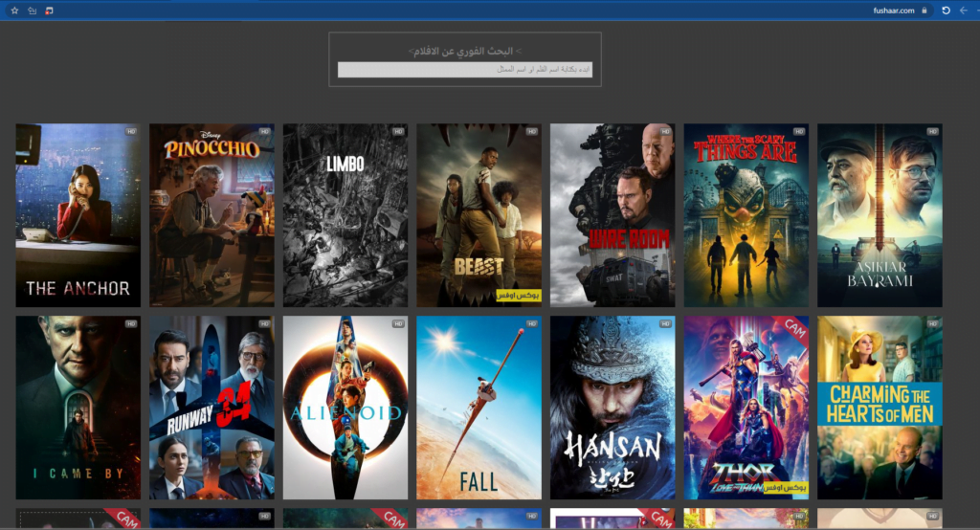980x530 pixels.
Task: Open the Pinocchio movie poster
Action: (x=212, y=215)
